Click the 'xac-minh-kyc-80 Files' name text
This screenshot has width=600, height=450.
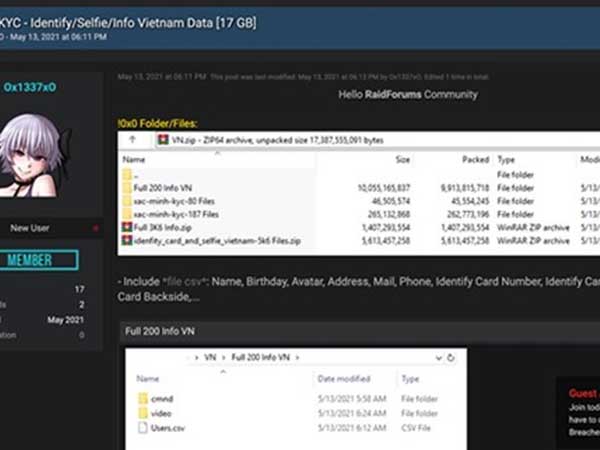tap(174, 201)
